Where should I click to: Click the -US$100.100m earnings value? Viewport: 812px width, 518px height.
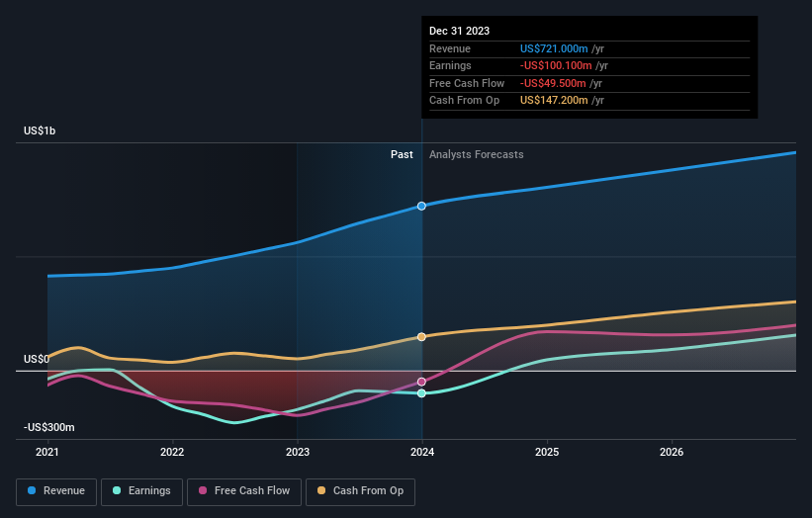coord(556,65)
